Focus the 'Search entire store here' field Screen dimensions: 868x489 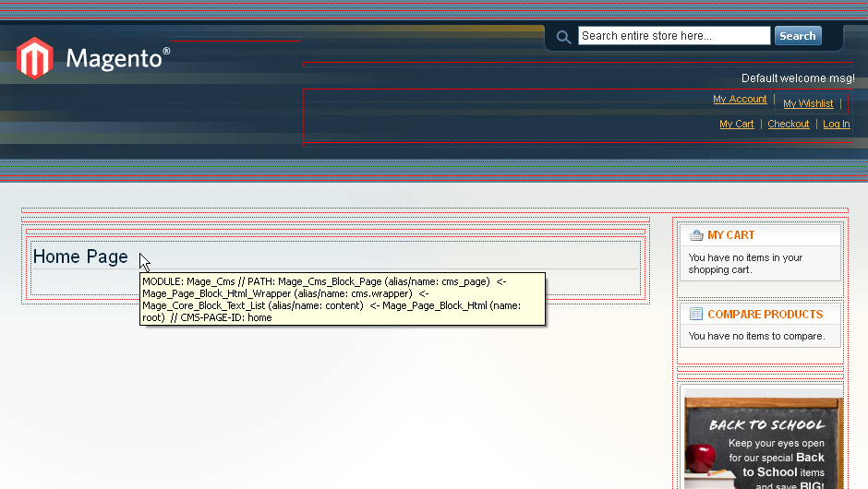673,36
